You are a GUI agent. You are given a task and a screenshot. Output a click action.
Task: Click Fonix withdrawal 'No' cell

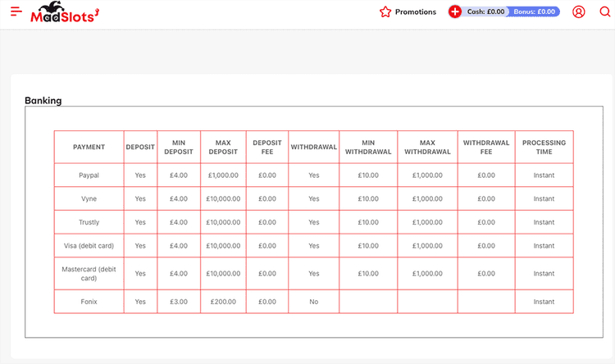(314, 302)
